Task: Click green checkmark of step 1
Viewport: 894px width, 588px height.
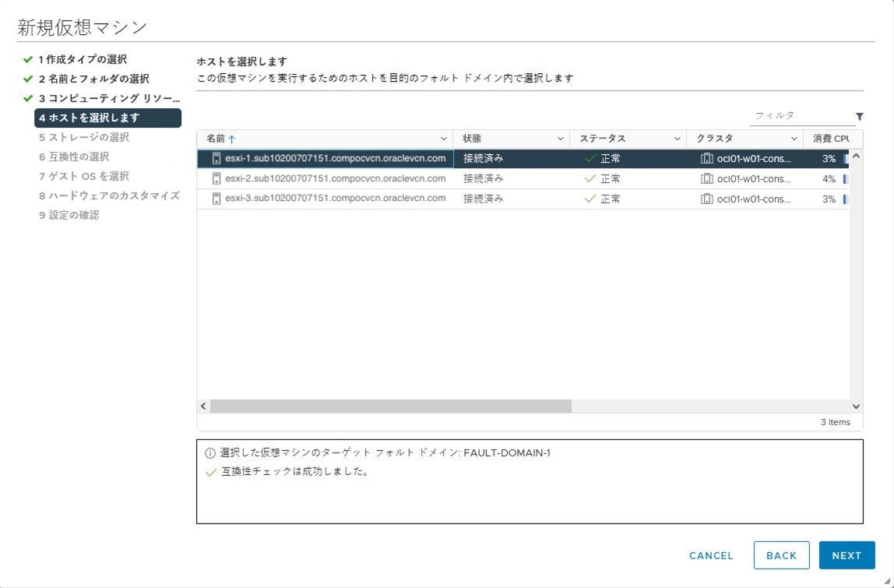Action: 27,59
